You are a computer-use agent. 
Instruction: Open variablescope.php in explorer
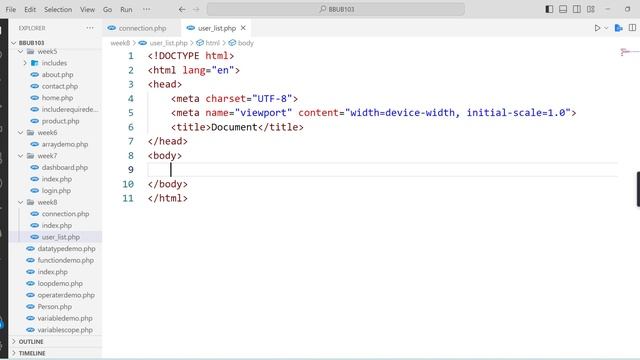65,330
